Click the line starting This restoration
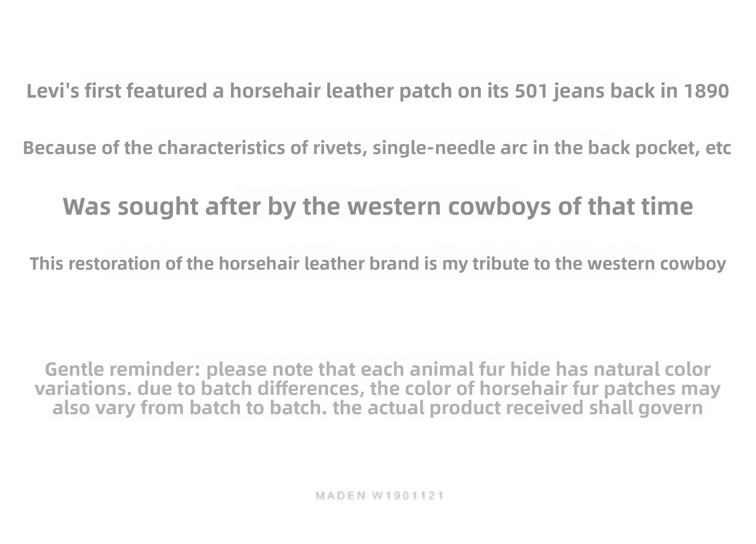Image resolution: width=756 pixels, height=544 pixels. [x=378, y=264]
